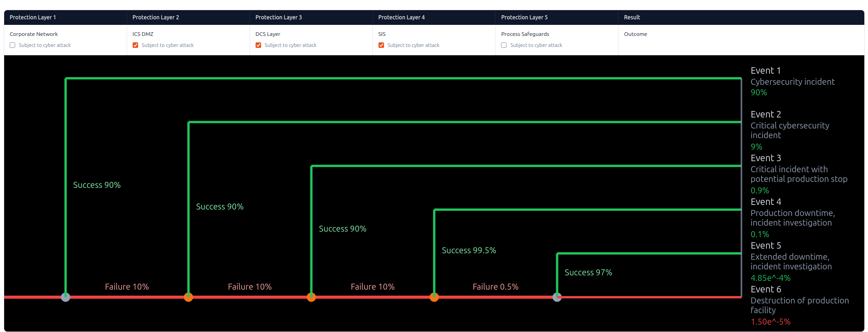Screen dimensions: 868x332
Task: Click the Event 3 probability value 0.9%
Action: [759, 191]
